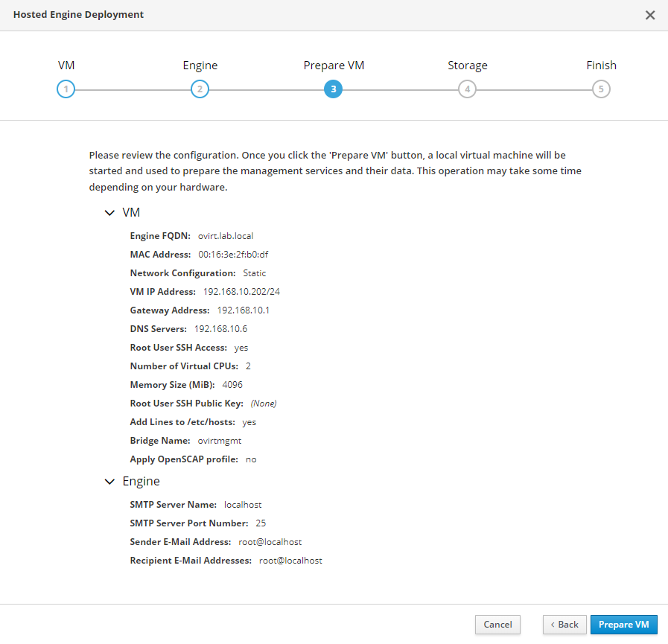The width and height of the screenshot is (668, 644).
Task: Collapse the Engine section chevron
Action: click(110, 482)
